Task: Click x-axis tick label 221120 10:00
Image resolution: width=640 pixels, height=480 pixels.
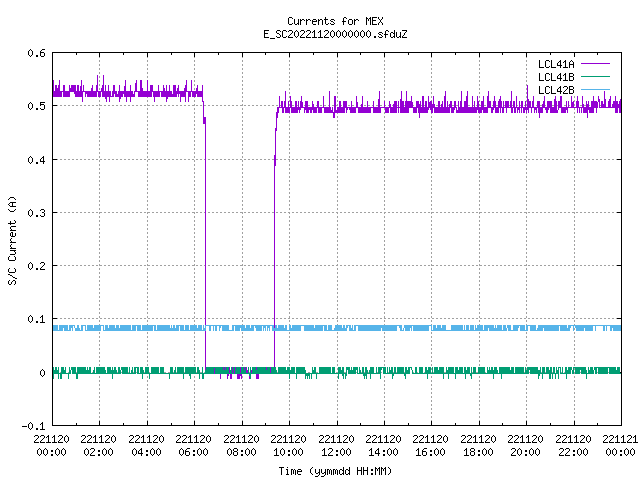Action: coord(288,446)
